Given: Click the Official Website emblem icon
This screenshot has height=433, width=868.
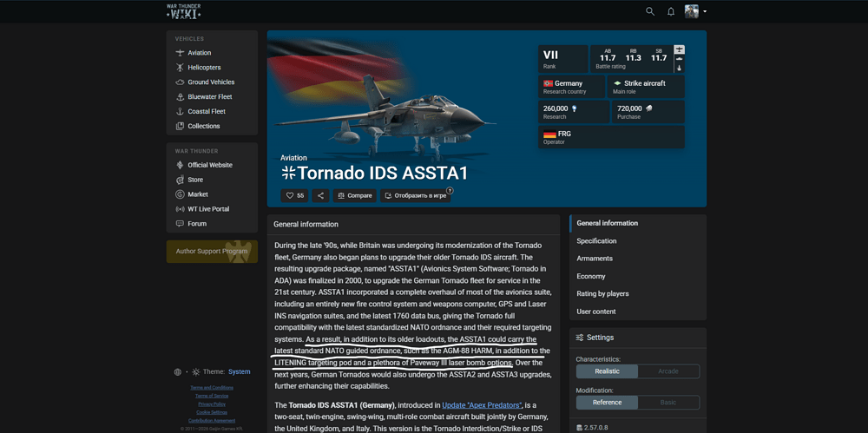Looking at the screenshot, I should (180, 165).
